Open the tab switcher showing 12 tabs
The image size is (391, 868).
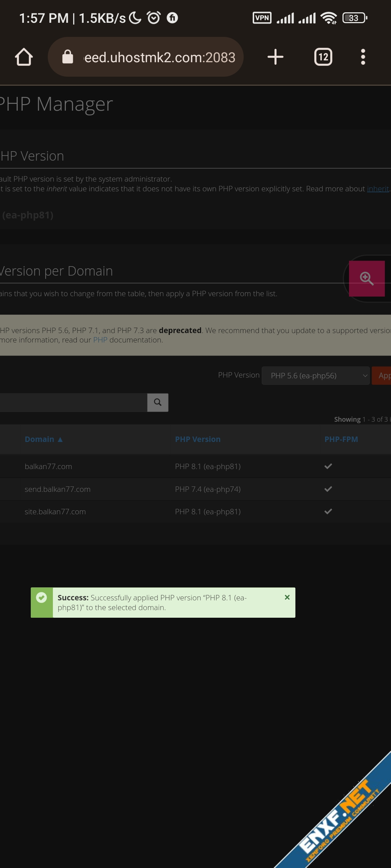(323, 57)
